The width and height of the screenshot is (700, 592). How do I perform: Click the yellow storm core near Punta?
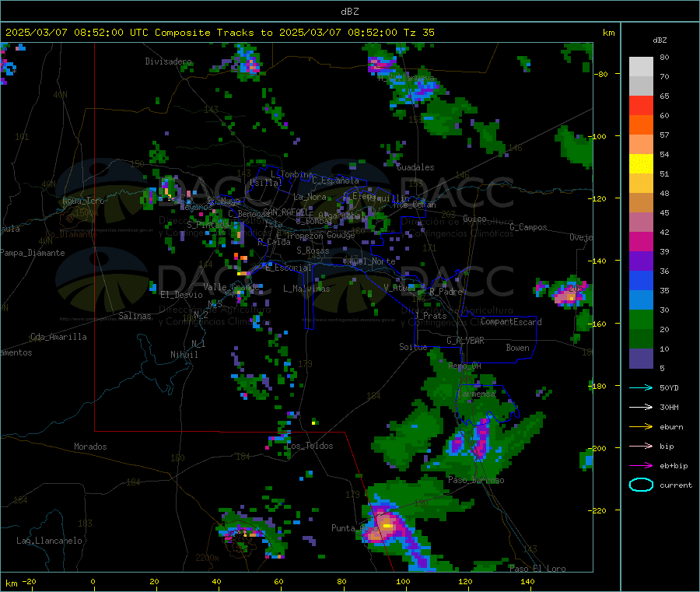coord(387,526)
